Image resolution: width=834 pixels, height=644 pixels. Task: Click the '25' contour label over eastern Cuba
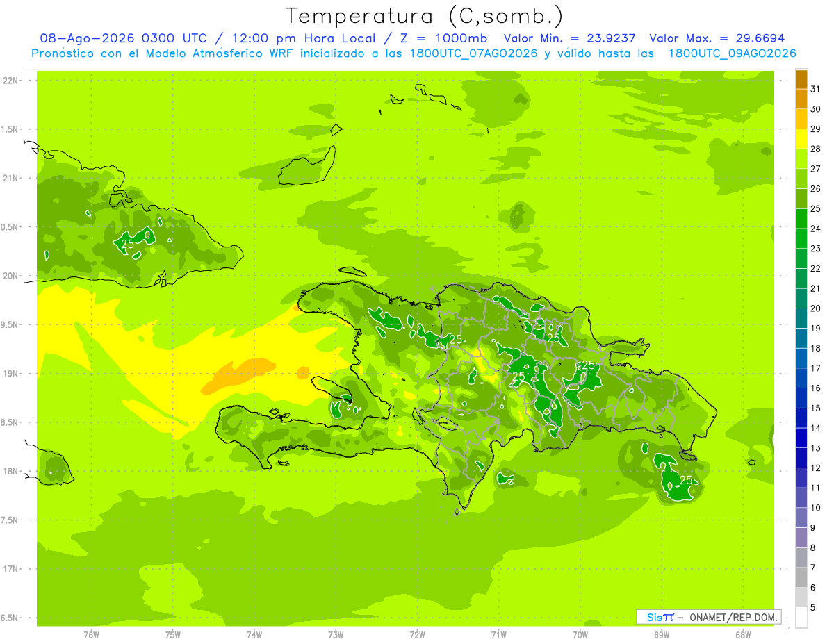coord(127,244)
